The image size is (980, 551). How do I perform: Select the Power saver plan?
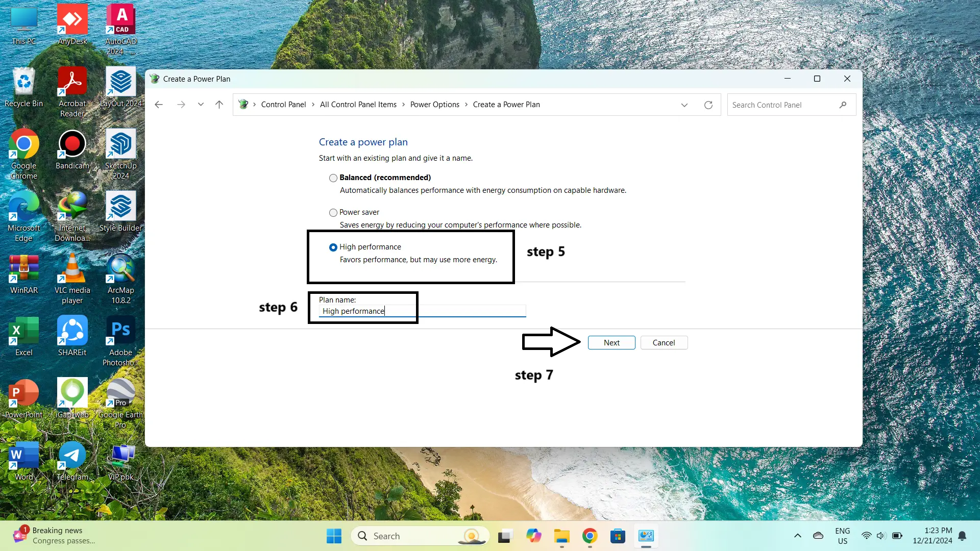(x=333, y=213)
